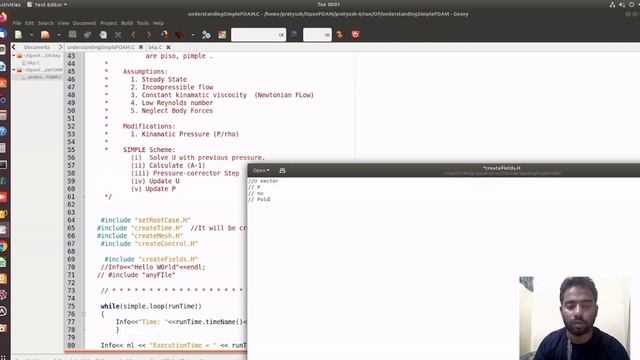Launch Firefox from the Ubuntu dock
The height and width of the screenshot is (360, 640).
[x=4, y=17]
